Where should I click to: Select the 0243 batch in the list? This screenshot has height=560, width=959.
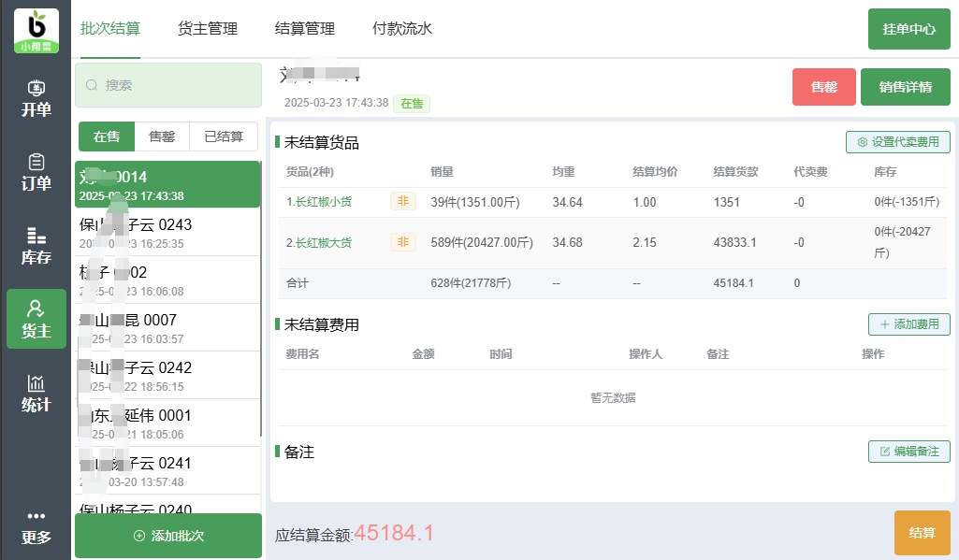tap(167, 231)
